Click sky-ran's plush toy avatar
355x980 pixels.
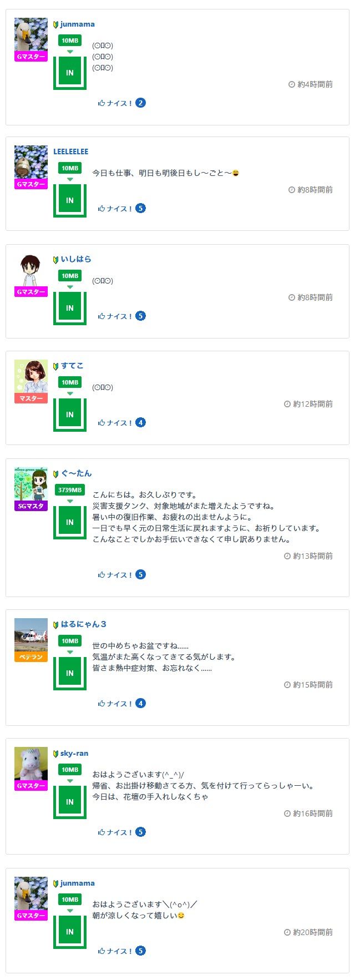click(x=31, y=764)
